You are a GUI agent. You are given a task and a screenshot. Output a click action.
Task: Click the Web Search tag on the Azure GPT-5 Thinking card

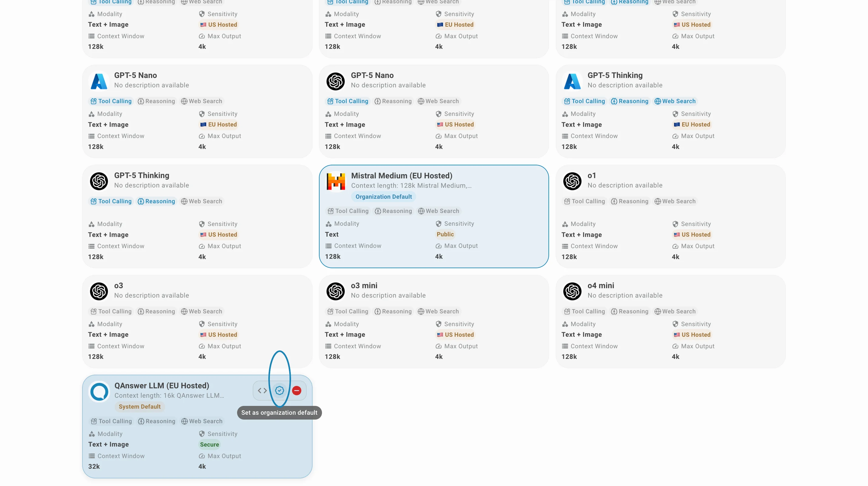click(675, 101)
